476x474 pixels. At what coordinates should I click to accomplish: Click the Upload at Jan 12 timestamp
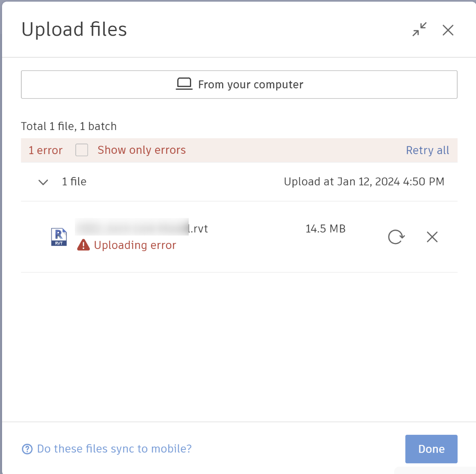click(x=364, y=182)
